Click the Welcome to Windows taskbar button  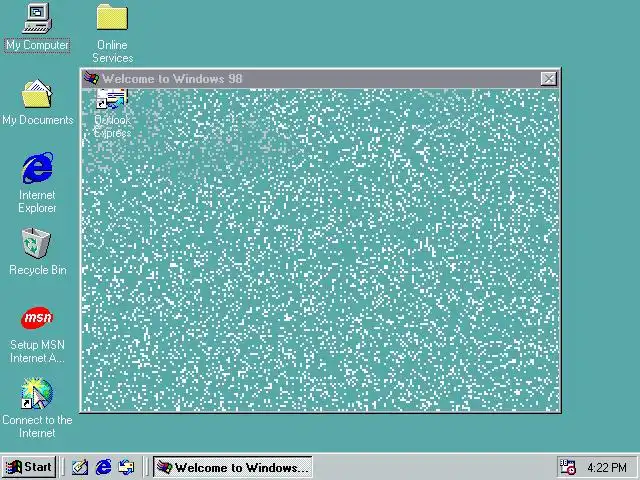pos(233,467)
